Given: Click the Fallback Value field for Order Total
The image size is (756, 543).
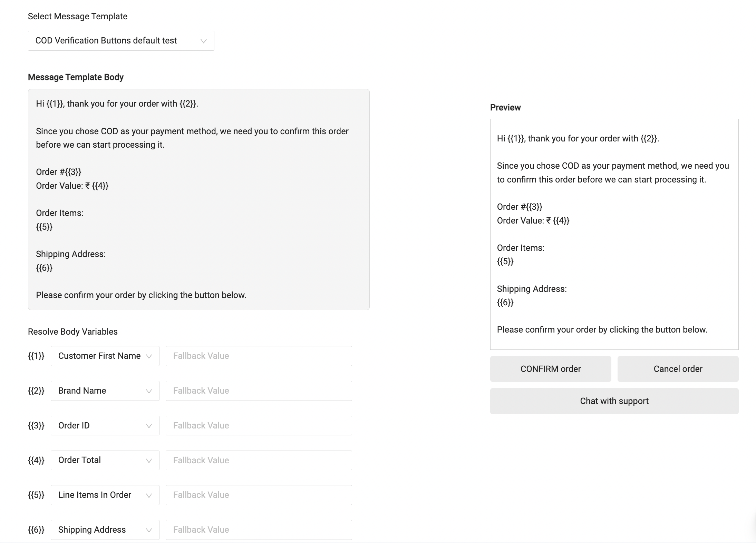Looking at the screenshot, I should coord(258,460).
